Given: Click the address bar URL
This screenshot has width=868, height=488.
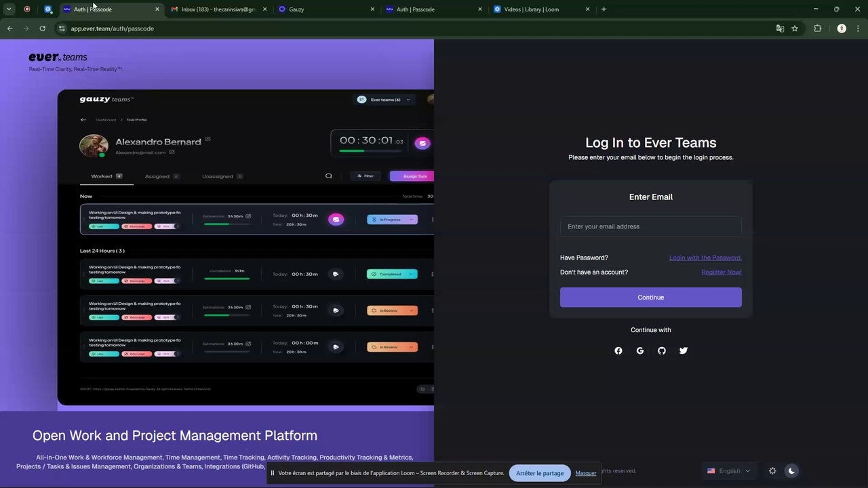Looking at the screenshot, I should pyautogui.click(x=113, y=28).
